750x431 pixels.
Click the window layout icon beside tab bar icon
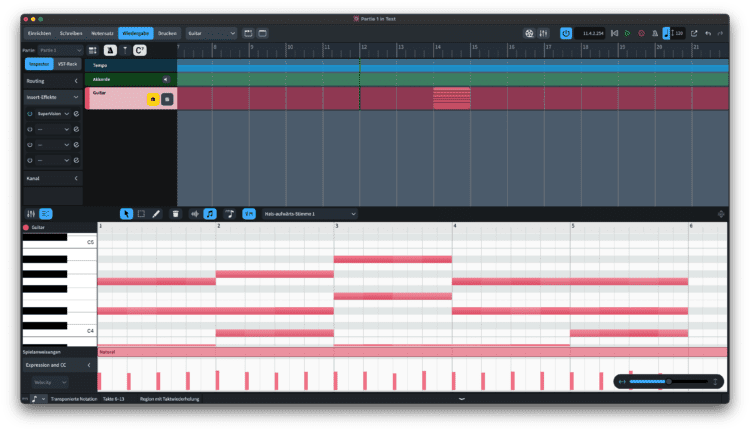click(263, 33)
